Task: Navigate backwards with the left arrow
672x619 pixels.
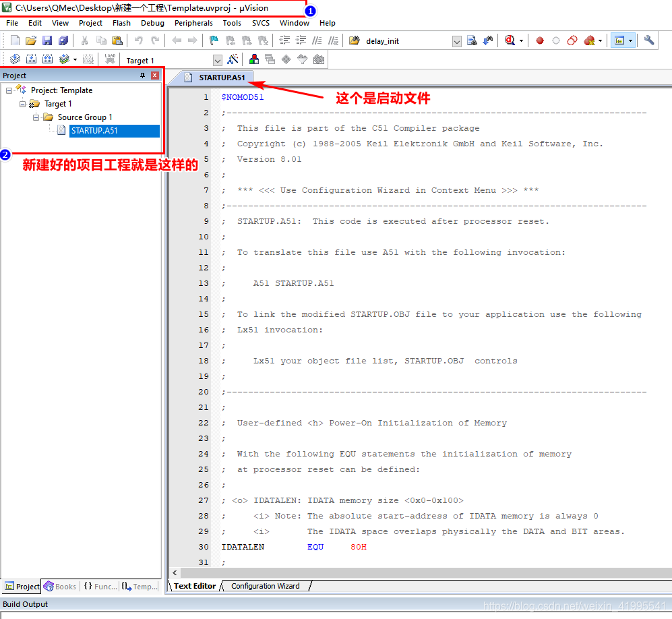Action: click(177, 40)
